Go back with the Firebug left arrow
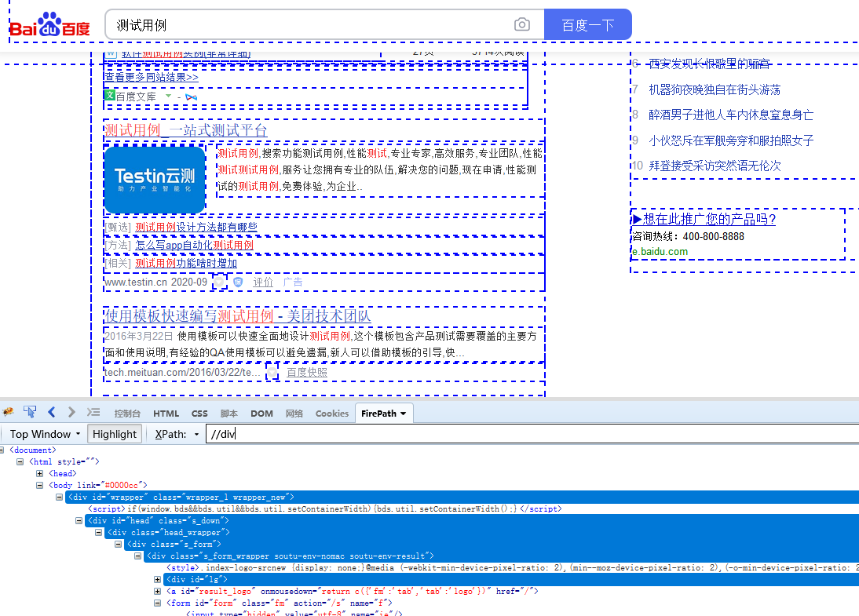 pyautogui.click(x=52, y=412)
